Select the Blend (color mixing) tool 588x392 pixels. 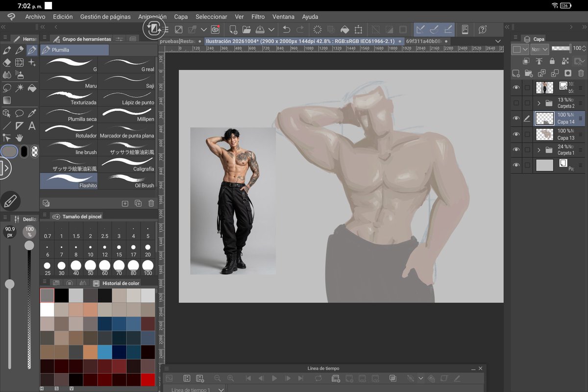[x=7, y=75]
